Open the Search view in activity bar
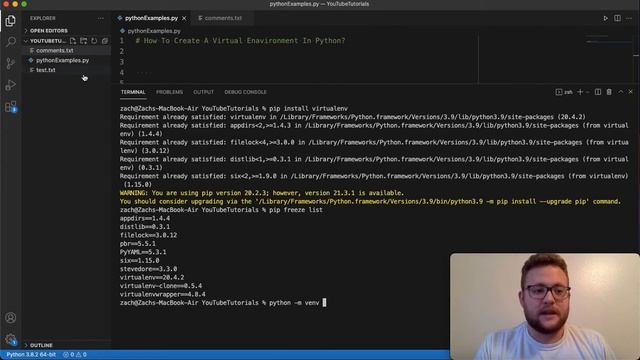The width and height of the screenshot is (640, 360). coord(11,42)
